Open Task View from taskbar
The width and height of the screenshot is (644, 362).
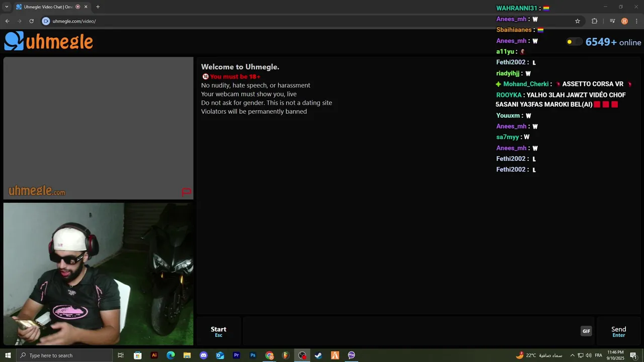[121, 355]
